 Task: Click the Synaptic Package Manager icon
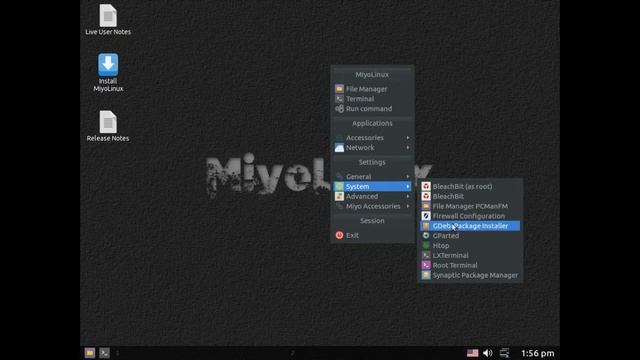(426, 275)
